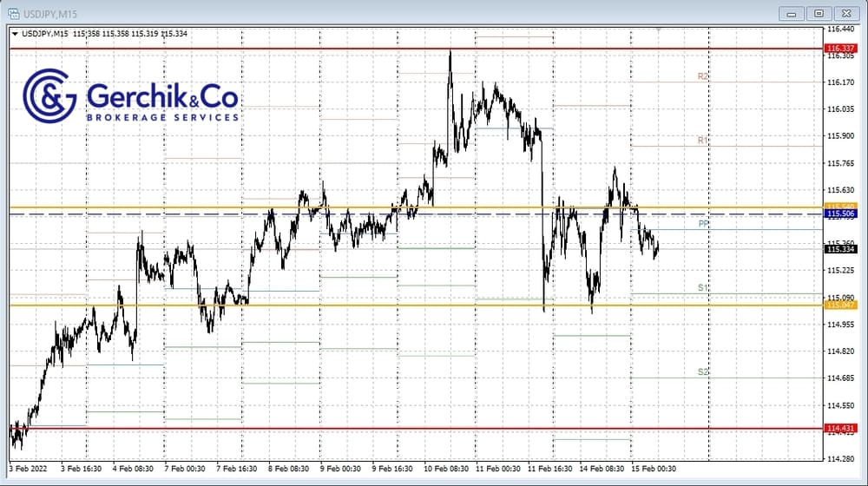Select the S2 support pivot label

pyautogui.click(x=703, y=371)
